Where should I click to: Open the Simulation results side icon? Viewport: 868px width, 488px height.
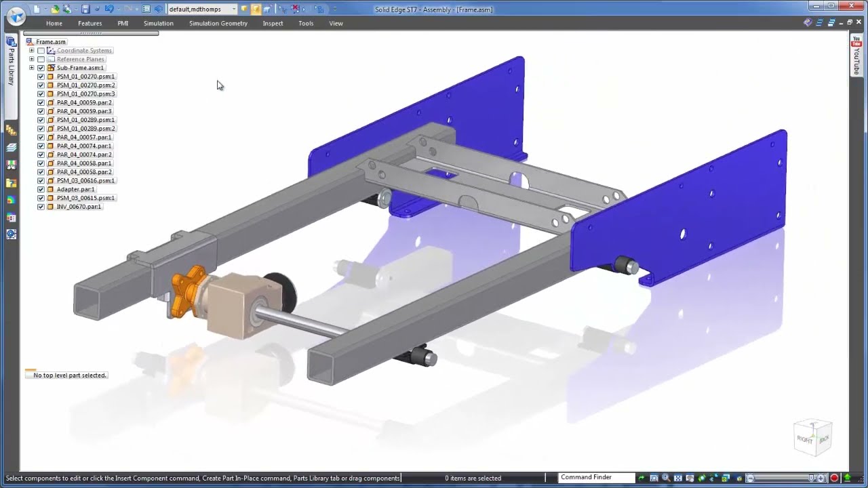[11, 199]
